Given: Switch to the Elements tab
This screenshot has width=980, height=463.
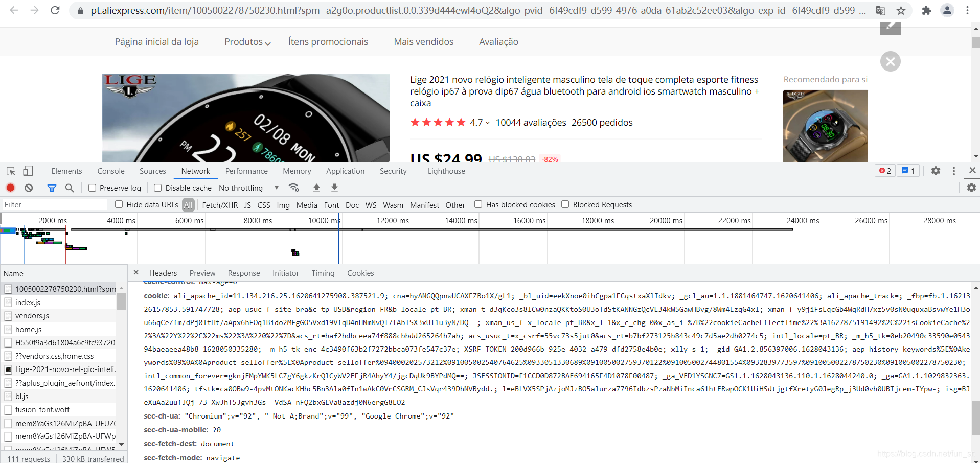Looking at the screenshot, I should tap(66, 171).
